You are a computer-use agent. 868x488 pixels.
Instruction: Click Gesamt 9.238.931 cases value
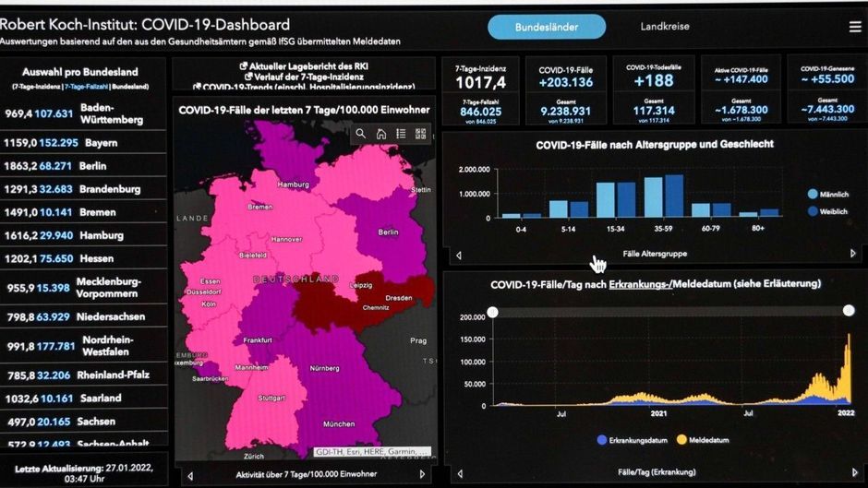566,112
